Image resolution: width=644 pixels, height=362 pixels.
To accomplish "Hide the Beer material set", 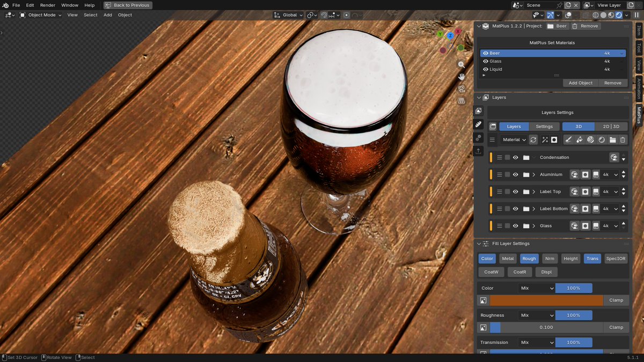I will click(486, 53).
